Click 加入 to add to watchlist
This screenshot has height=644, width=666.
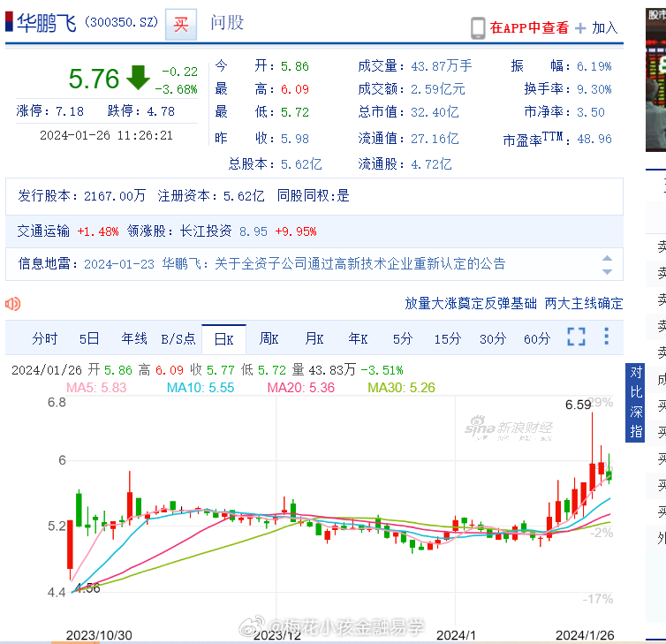(x=605, y=28)
